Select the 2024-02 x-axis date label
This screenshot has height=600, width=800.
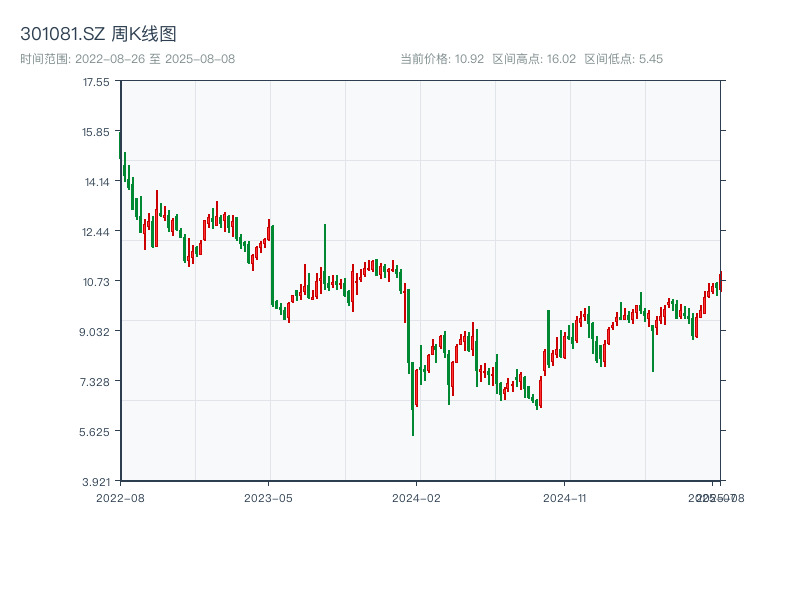click(416, 497)
